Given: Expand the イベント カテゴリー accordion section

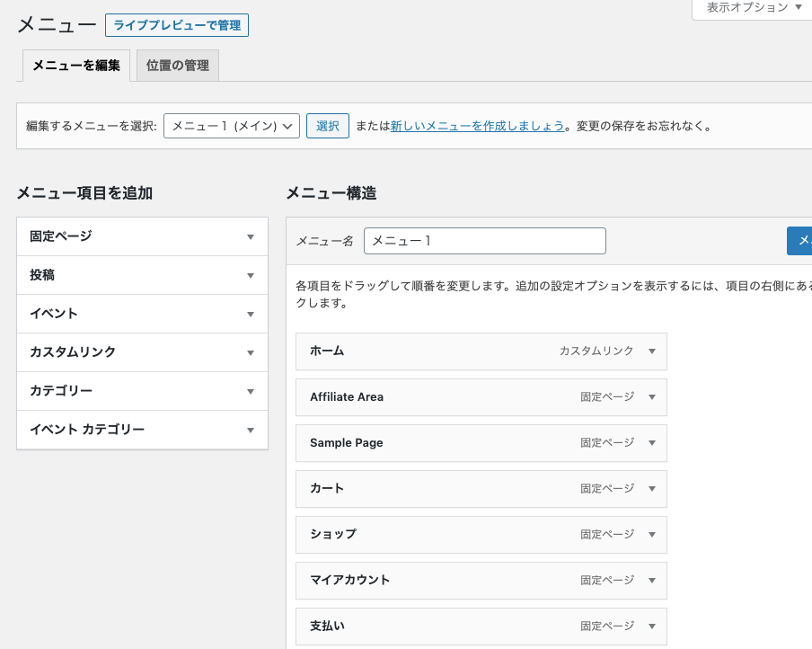Looking at the screenshot, I should click(251, 431).
